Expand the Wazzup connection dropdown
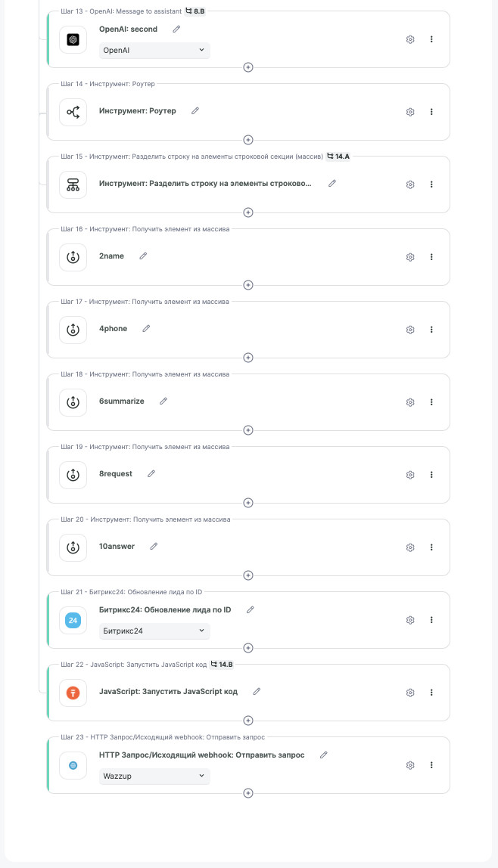Image resolution: width=498 pixels, height=868 pixels. (x=154, y=776)
